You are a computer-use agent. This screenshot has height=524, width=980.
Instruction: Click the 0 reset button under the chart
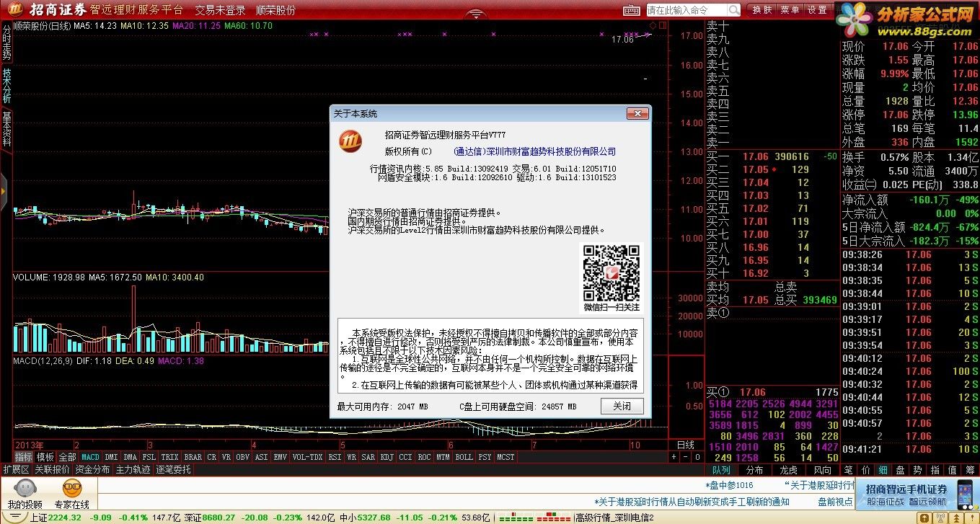tap(697, 457)
